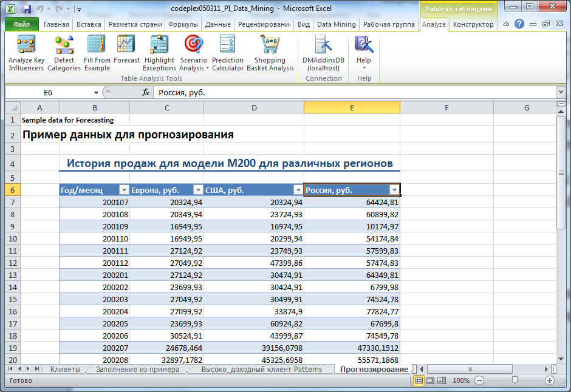Open filter dropdown for Россия, руб. column
Screen dimensions: 571x392
394,190
